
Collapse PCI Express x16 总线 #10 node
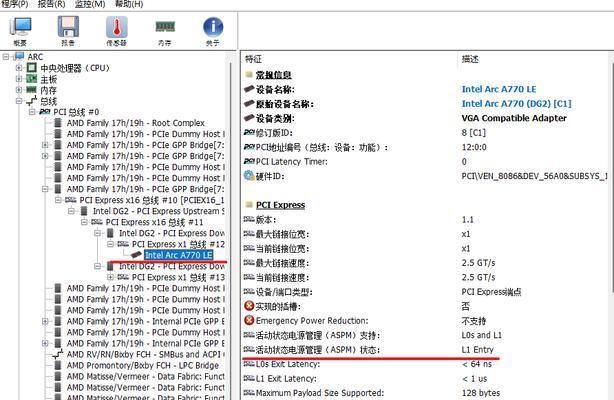pyautogui.click(x=58, y=200)
